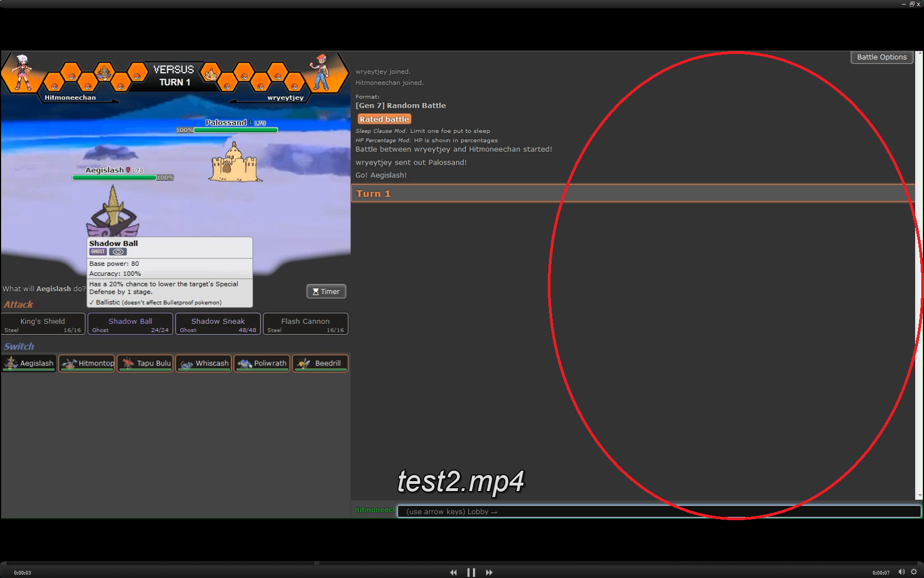Click the Hitmoneechan name plate
924x578 pixels.
coord(70,97)
